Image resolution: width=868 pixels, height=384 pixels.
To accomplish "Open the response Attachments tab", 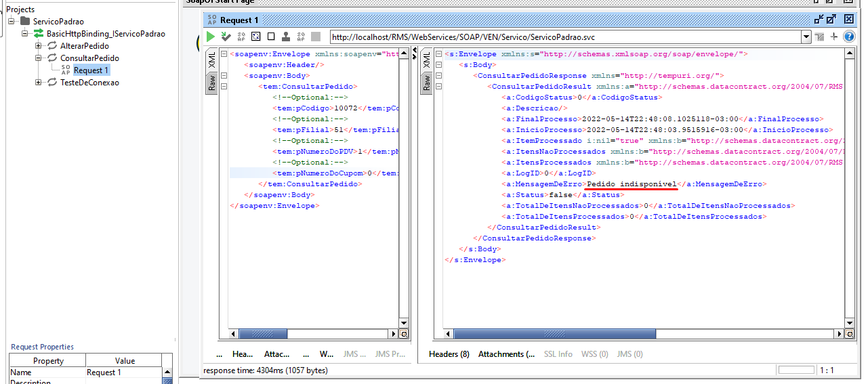I will tap(506, 354).
